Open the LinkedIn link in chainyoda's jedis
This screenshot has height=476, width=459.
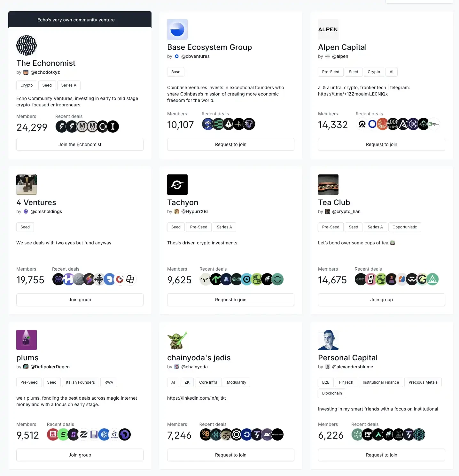coord(197,398)
